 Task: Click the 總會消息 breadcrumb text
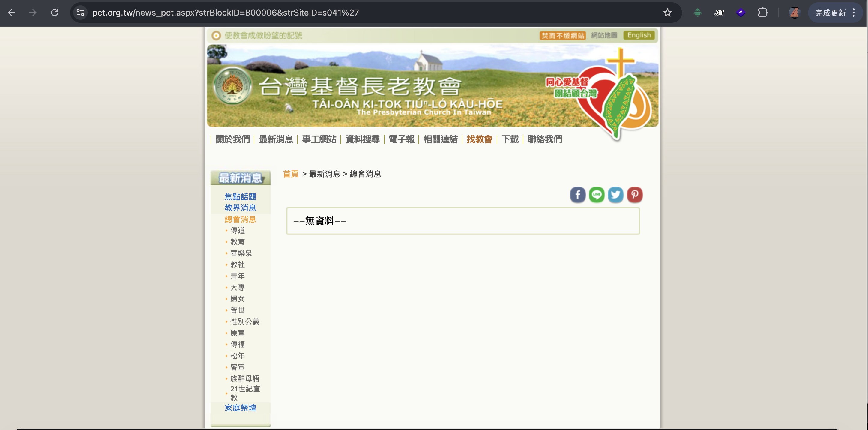[365, 174]
